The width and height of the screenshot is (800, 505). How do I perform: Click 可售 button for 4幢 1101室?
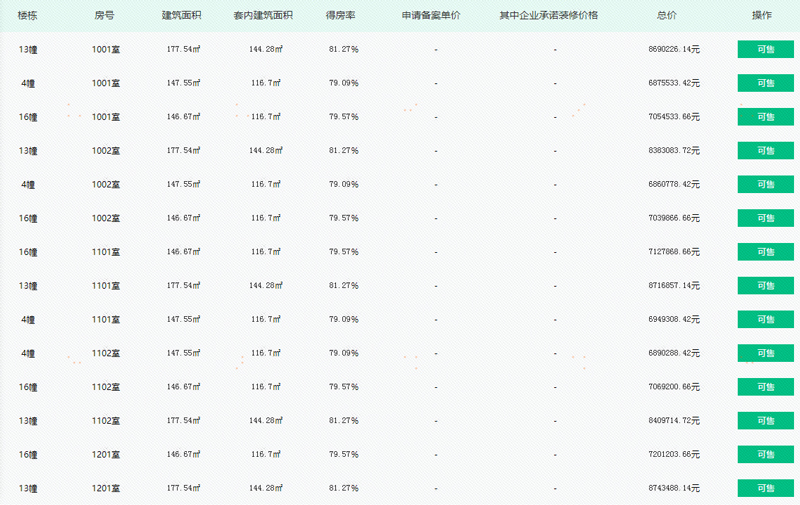coord(766,319)
